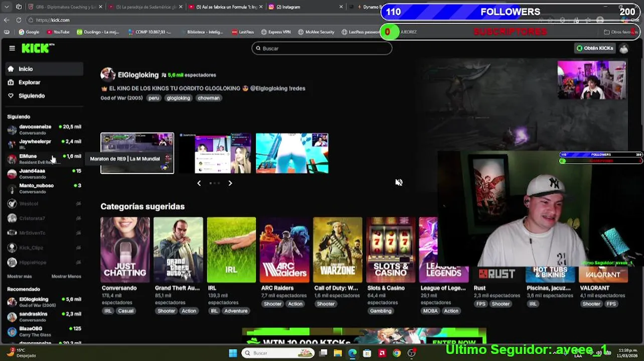Screen dimensions: 644x361
Task: Select the second featured stream thumbnail
Action: tap(216, 153)
